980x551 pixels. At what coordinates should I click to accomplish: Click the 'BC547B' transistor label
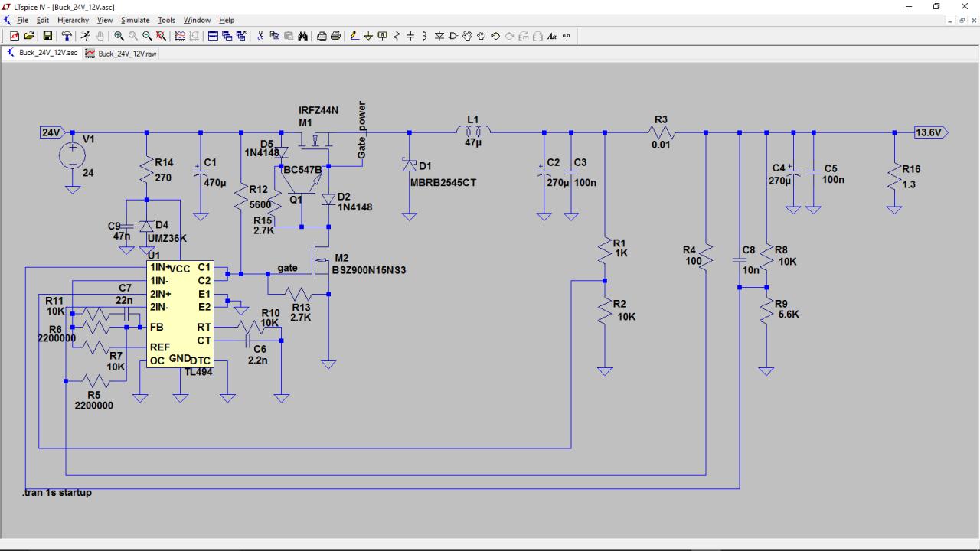[303, 170]
